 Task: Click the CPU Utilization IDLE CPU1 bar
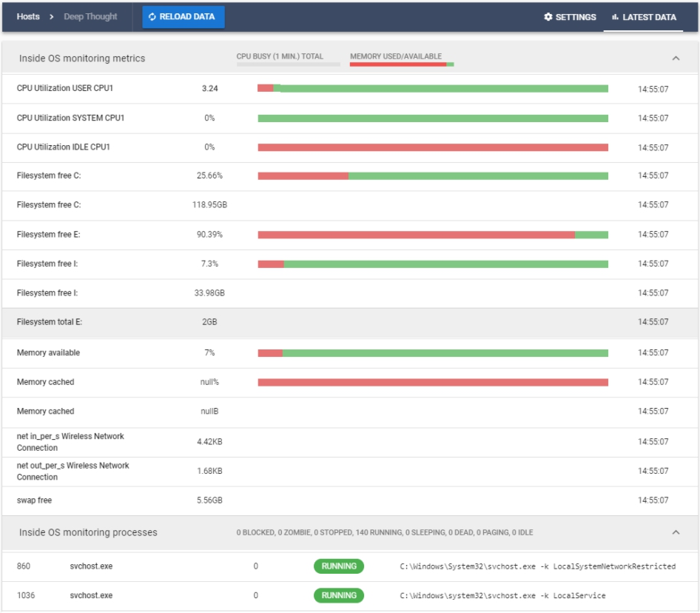click(433, 147)
